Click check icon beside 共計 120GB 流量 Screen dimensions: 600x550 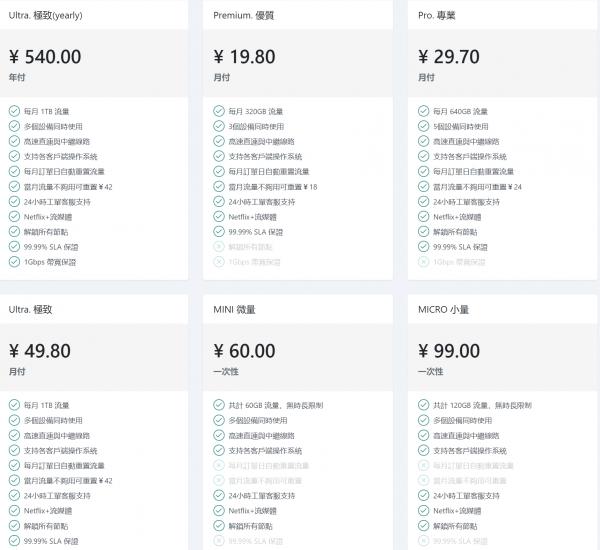point(424,405)
